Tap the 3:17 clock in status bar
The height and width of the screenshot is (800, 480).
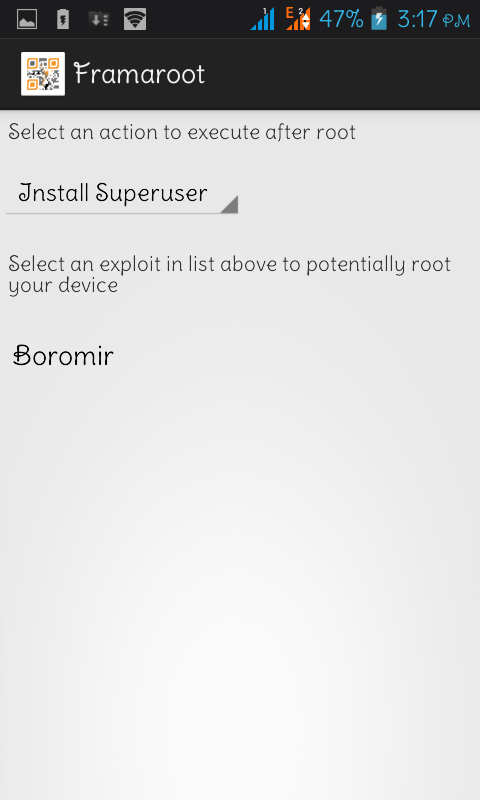click(x=417, y=19)
